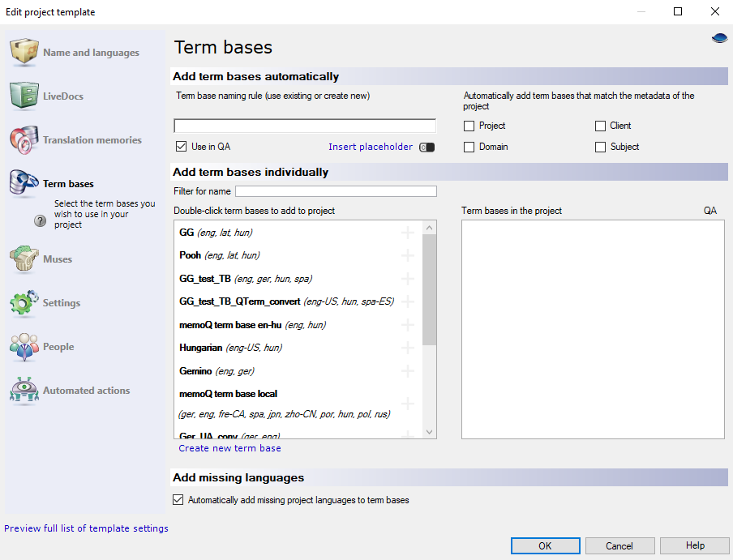Viewport: 733px width, 560px height.
Task: Click the plus icon beside Pooh term base
Action: [408, 255]
